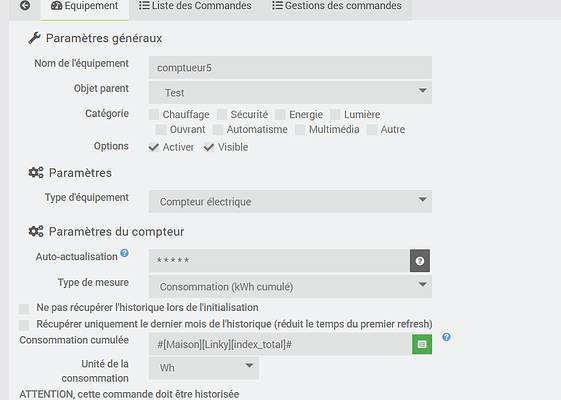Viewport: 561px width, 400px height.
Task: Check the Automatisme category
Action: point(218,130)
